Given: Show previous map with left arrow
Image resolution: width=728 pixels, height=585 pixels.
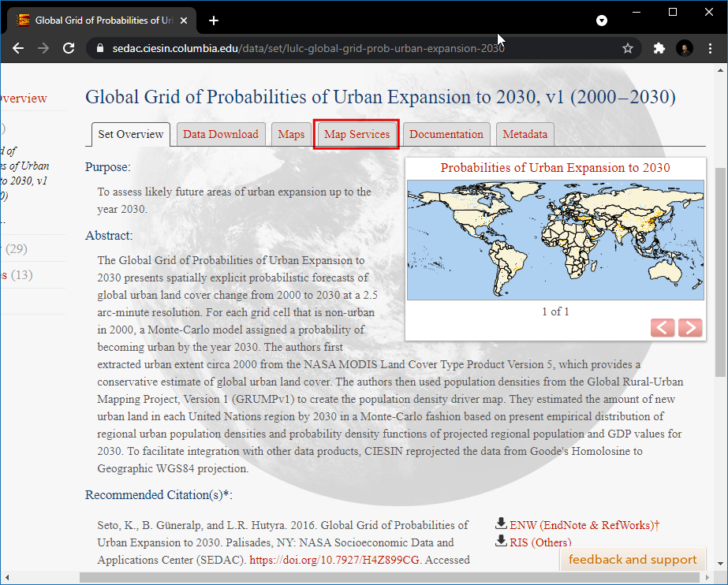Looking at the screenshot, I should [663, 327].
